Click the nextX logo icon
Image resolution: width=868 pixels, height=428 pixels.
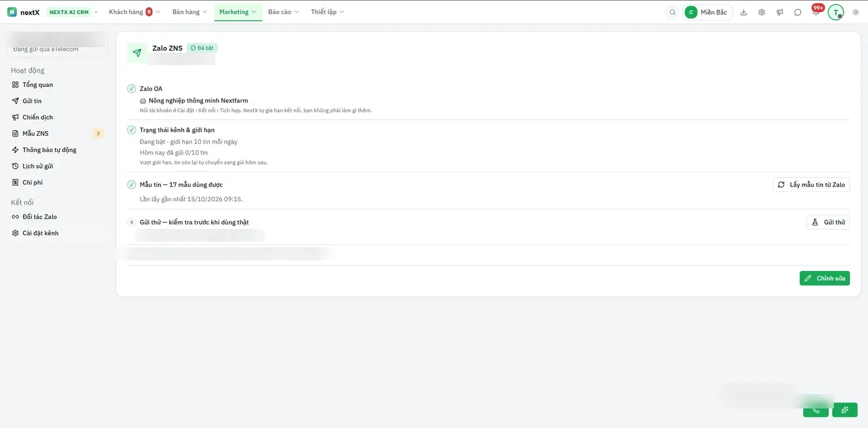[12, 12]
